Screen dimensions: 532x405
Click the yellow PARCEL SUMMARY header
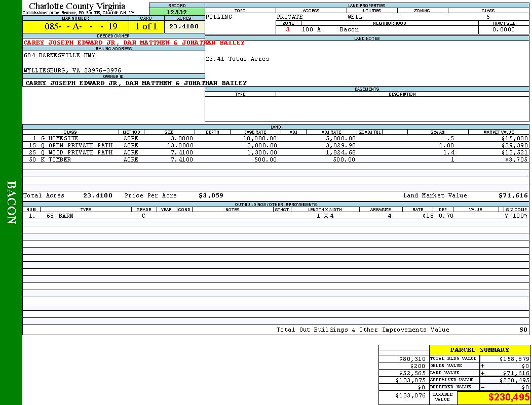point(479,350)
